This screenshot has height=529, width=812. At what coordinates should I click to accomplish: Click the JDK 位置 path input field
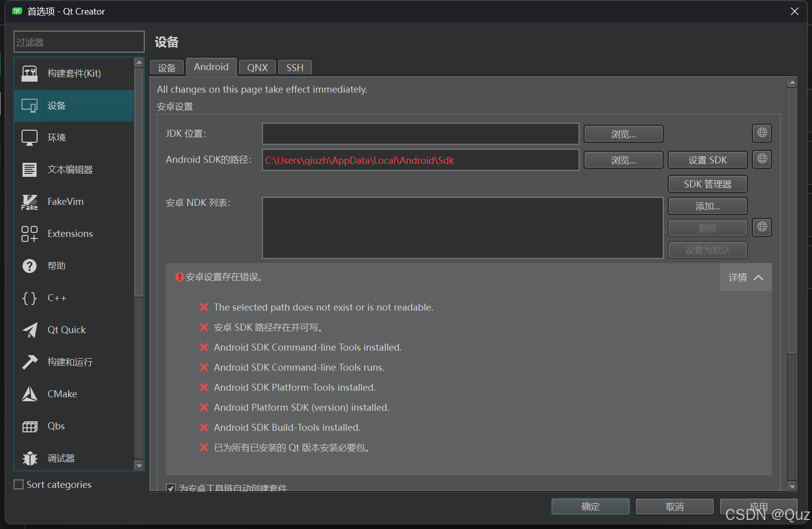tap(421, 134)
